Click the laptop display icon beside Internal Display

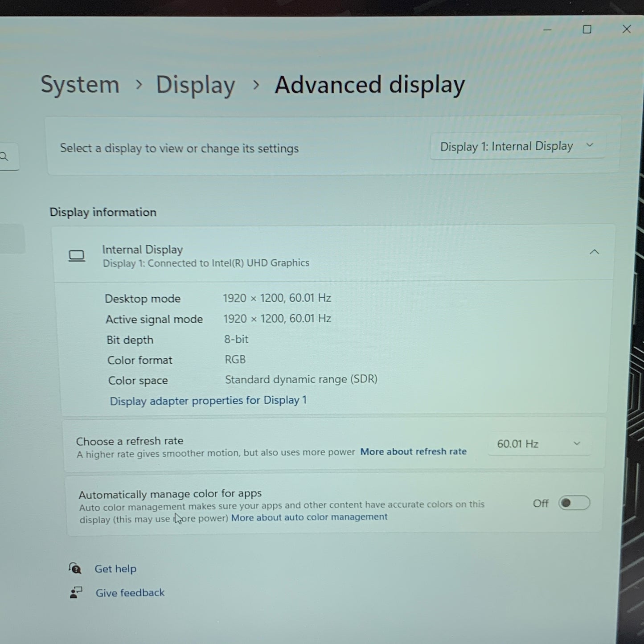[x=76, y=255]
